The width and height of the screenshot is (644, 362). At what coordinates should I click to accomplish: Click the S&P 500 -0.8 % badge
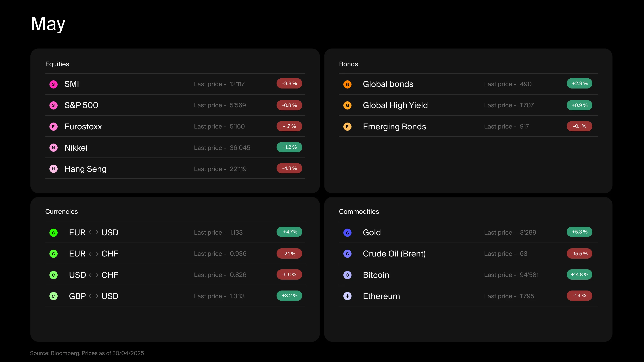click(x=289, y=105)
